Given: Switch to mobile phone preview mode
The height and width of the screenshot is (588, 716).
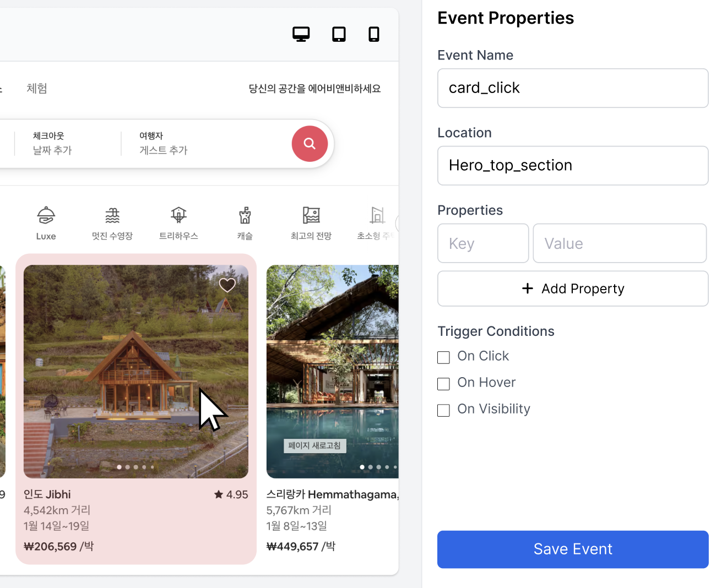Looking at the screenshot, I should 374,34.
